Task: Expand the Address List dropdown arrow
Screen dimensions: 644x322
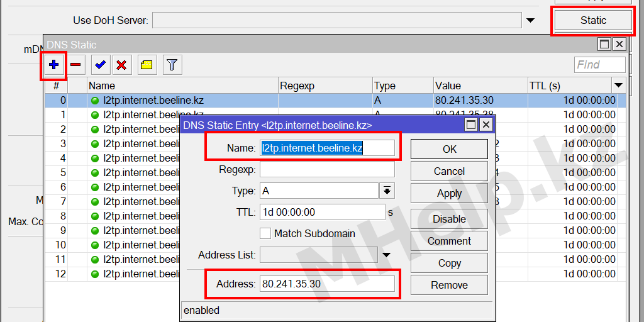Action: click(387, 255)
